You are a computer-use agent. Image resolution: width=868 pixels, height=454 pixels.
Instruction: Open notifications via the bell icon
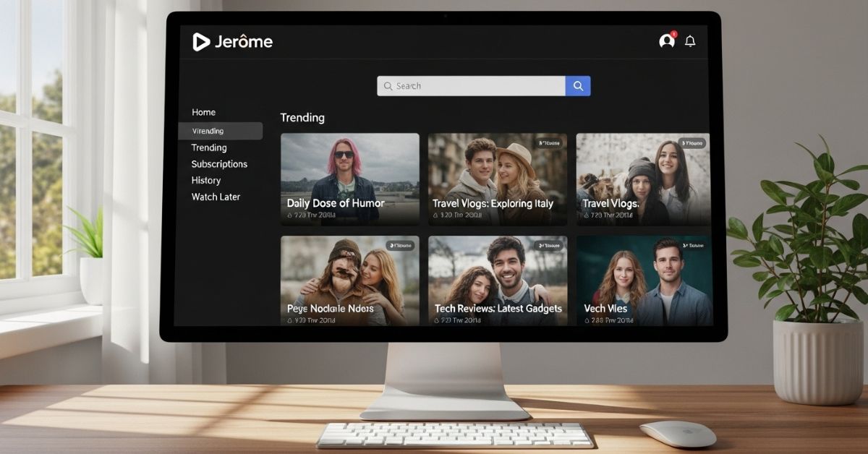click(690, 41)
